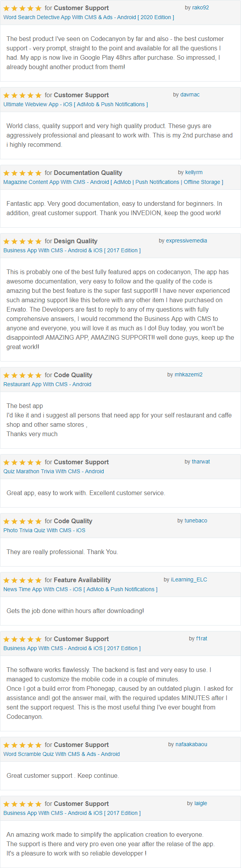Viewport: 241px width, 868px height.
Task: Click the stars on nafaakabaou's review
Action: pyautogui.click(x=22, y=745)
